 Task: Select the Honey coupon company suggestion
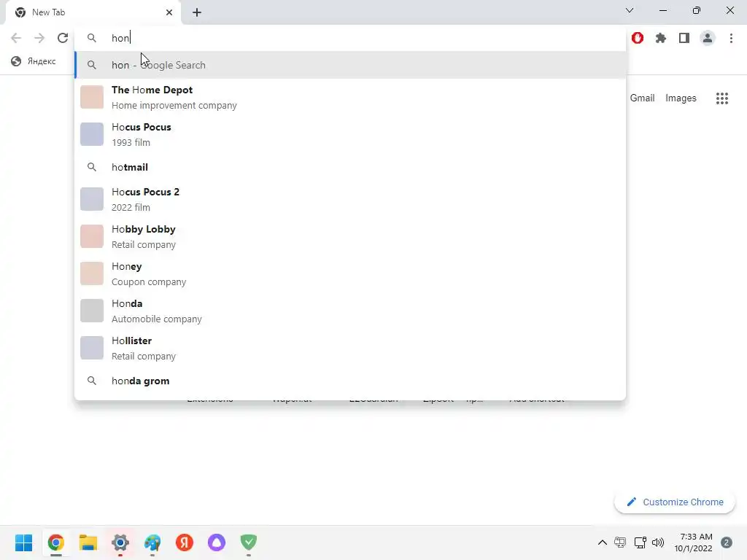[350, 273]
